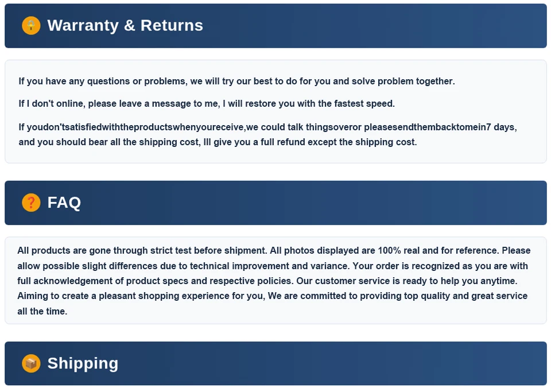Click the FAQ heading text

64,203
